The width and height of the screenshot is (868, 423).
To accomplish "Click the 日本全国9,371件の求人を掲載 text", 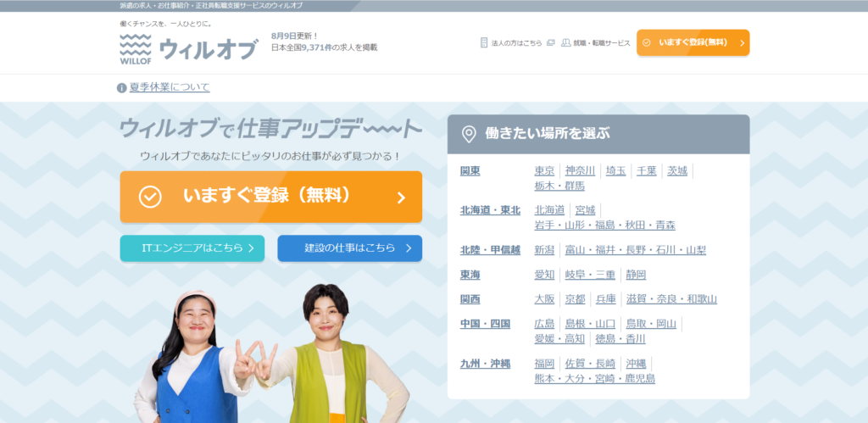I will click(x=325, y=47).
